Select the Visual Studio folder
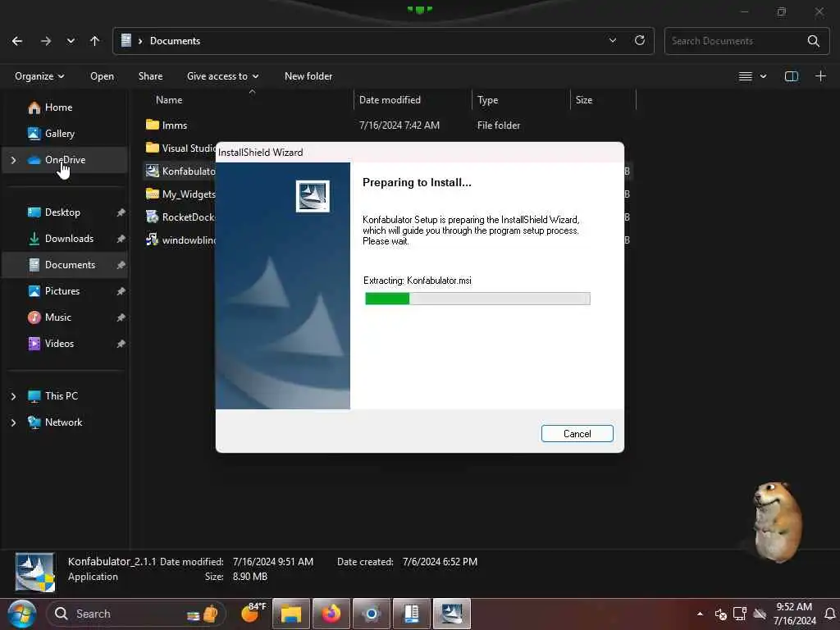Image resolution: width=840 pixels, height=630 pixels. pos(180,148)
